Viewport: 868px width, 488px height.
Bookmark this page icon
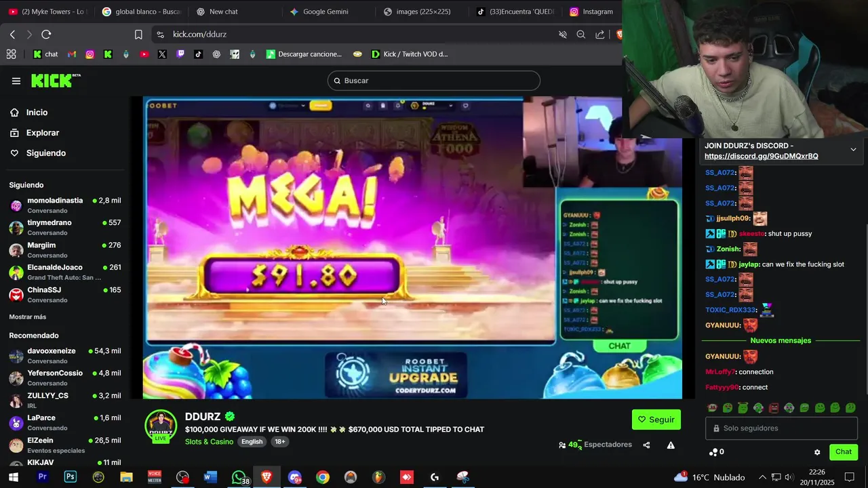click(138, 35)
